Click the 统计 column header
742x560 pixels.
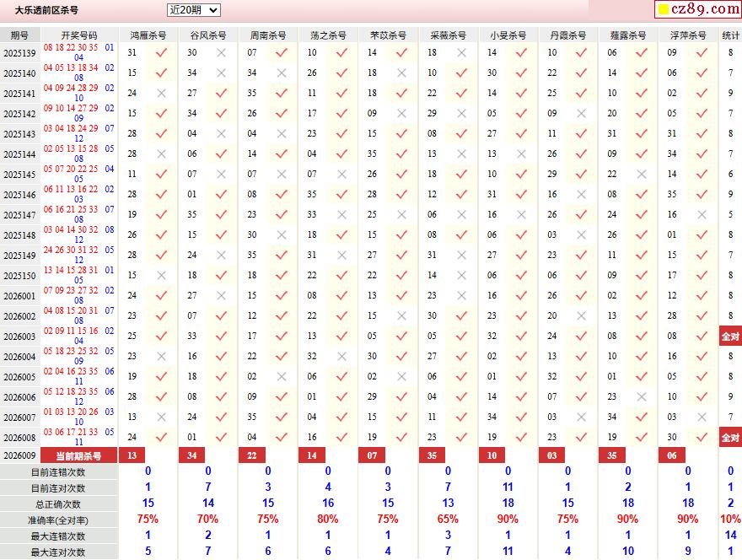pyautogui.click(x=730, y=35)
